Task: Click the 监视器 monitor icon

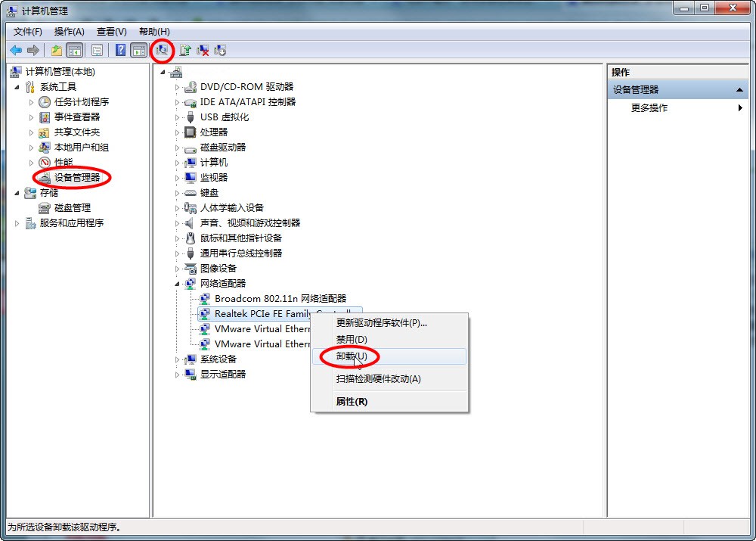Action: click(x=191, y=178)
